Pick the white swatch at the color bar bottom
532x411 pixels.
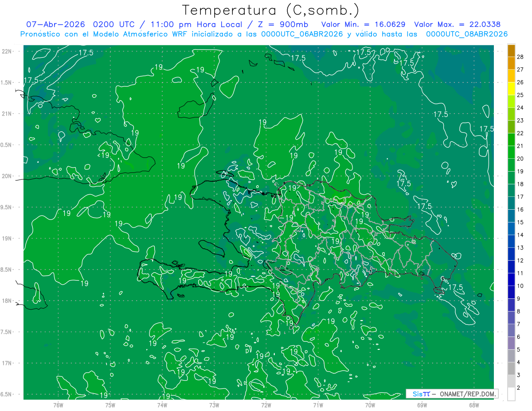(511, 394)
